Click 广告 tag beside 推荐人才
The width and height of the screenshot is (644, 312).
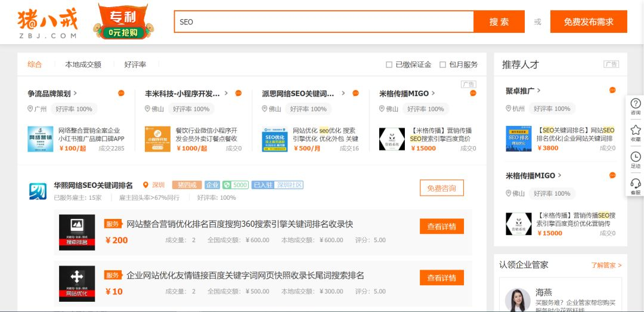611,64
